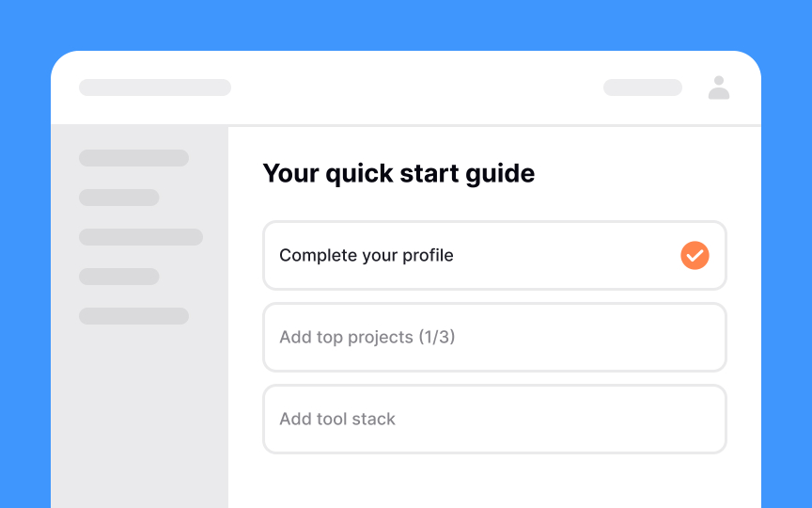Viewport: 812px width, 508px height.
Task: Select the longest sidebar placeholder item
Action: click(141, 237)
